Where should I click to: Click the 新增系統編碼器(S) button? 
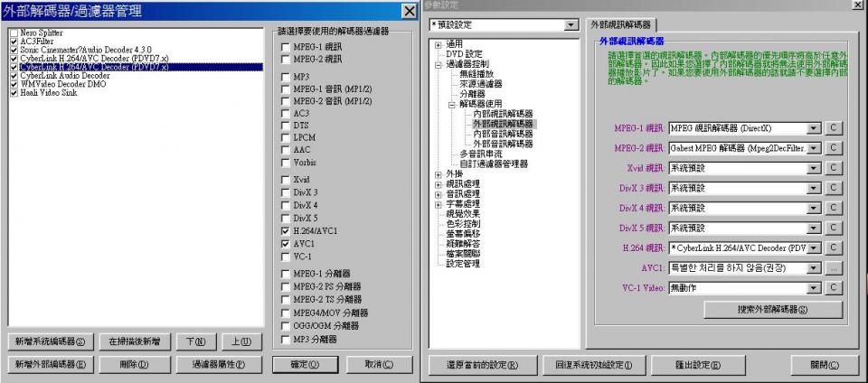(51, 341)
